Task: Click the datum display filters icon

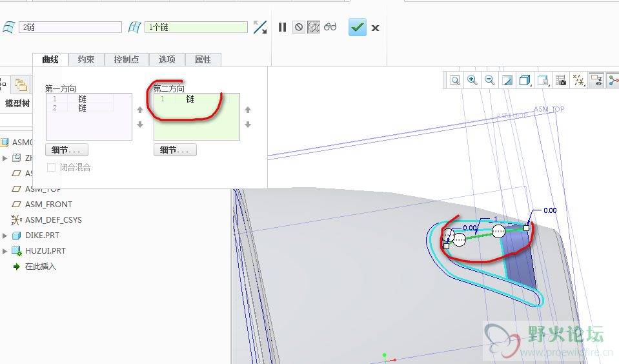Action: [579, 81]
